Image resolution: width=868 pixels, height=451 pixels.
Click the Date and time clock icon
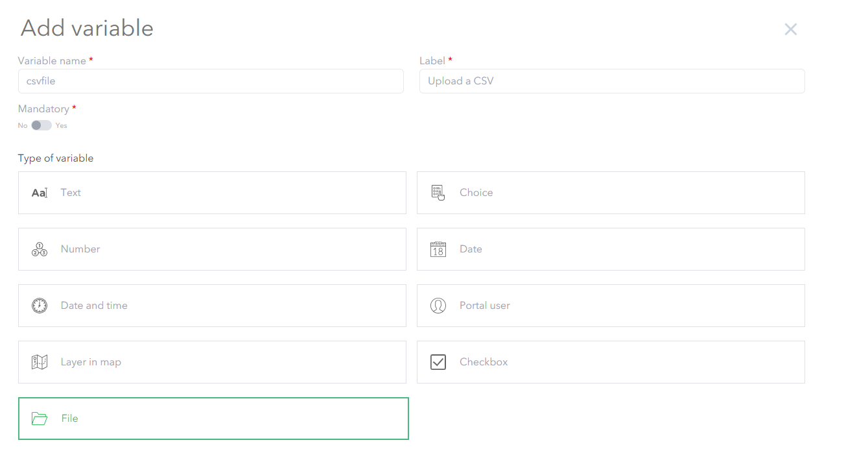click(40, 306)
